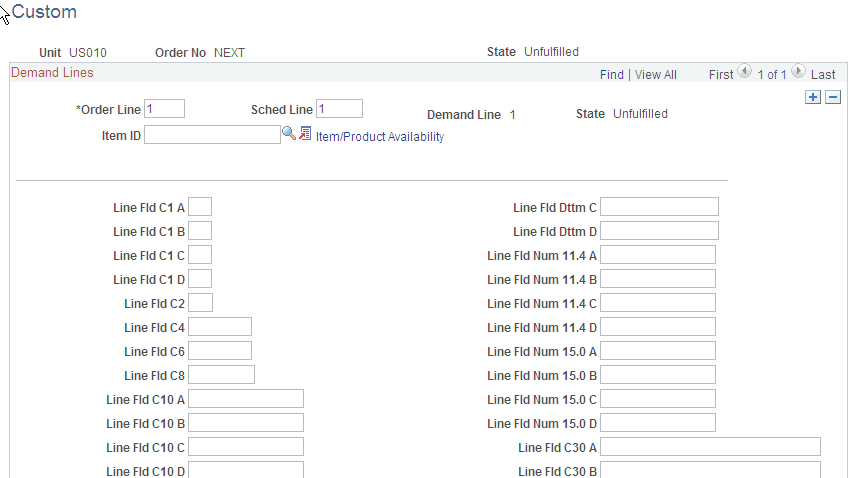
Task: Click the header State value Unfulfilled
Action: [551, 52]
